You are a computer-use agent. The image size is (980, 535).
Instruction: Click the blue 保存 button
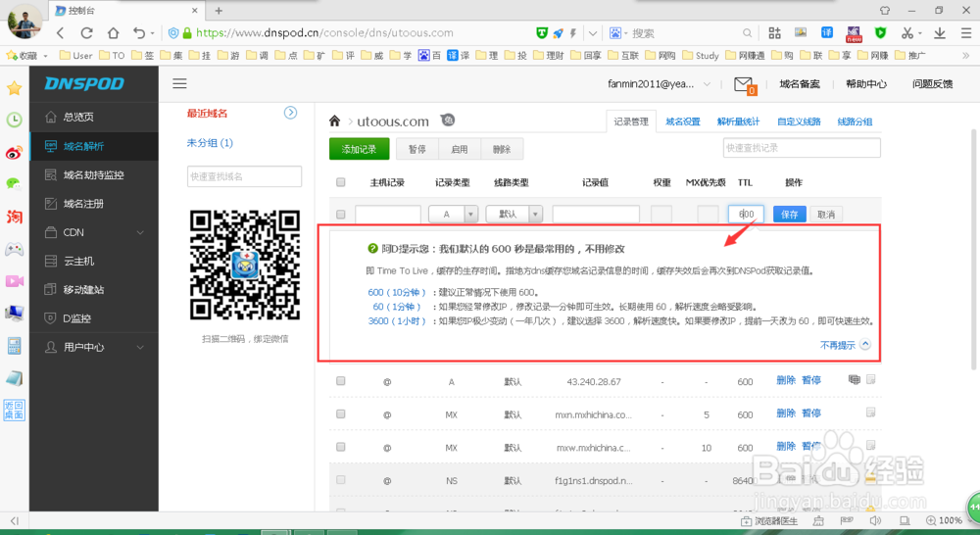(x=789, y=215)
